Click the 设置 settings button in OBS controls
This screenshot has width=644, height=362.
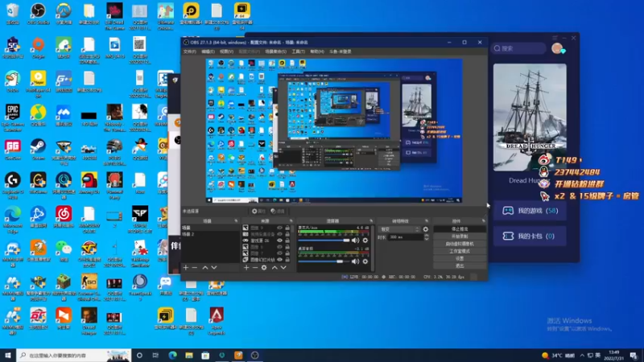(460, 258)
